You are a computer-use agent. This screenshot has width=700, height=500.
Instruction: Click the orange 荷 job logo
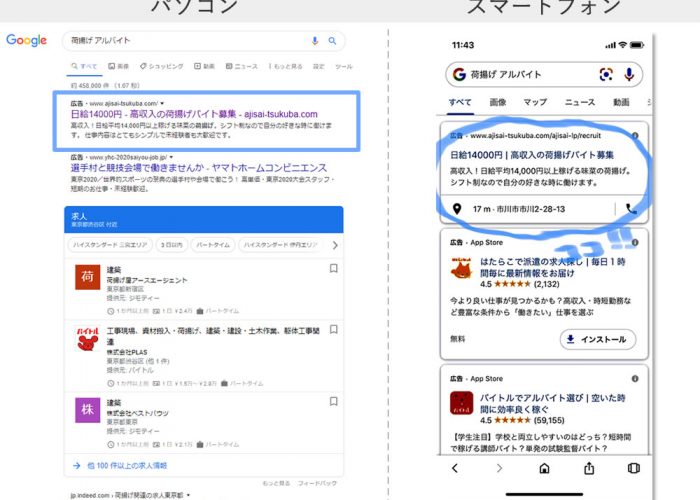[x=88, y=277]
